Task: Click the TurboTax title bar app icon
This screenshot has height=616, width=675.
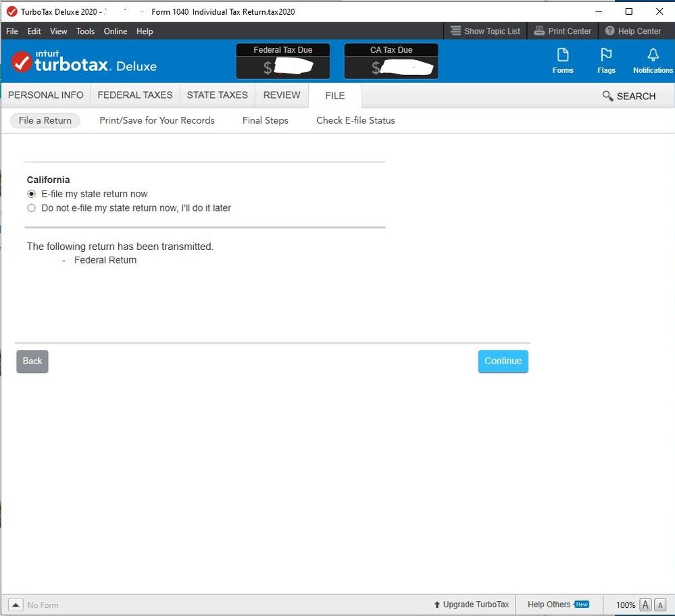Action: [x=12, y=11]
